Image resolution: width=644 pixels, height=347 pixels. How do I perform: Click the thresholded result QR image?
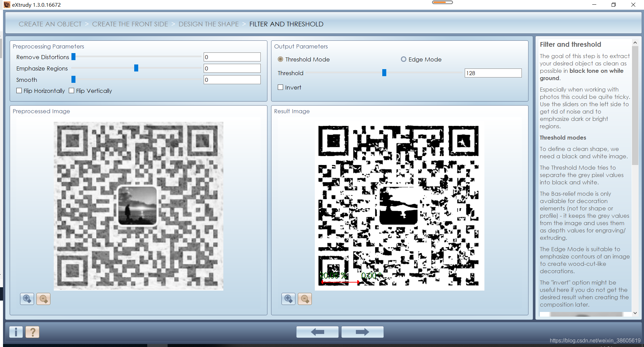click(x=400, y=206)
